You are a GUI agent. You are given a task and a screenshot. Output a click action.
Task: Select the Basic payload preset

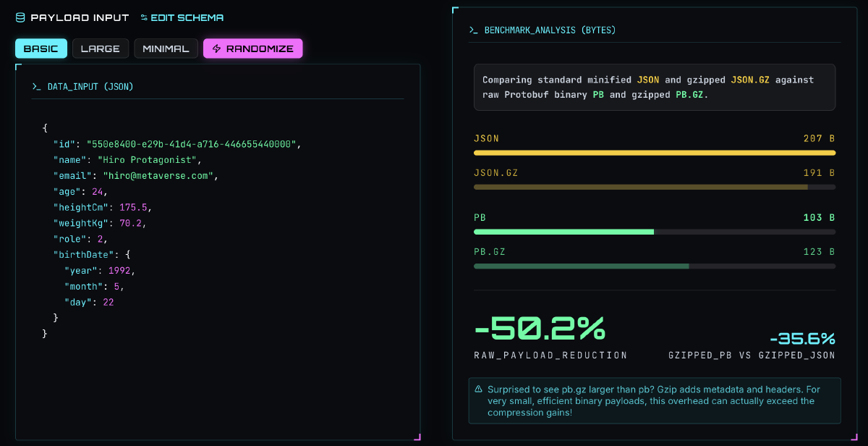(41, 49)
